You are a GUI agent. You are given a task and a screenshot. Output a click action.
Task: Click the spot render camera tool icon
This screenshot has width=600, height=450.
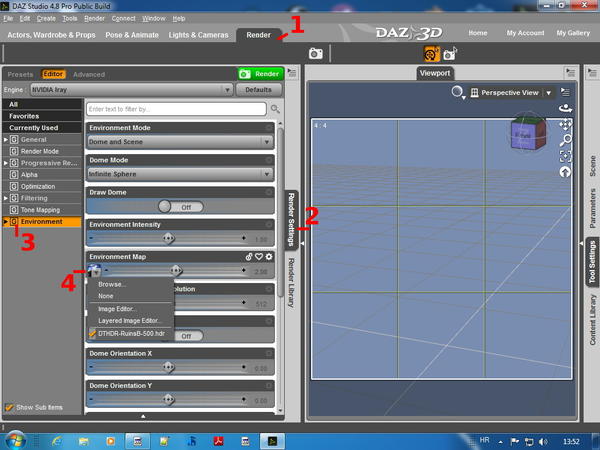click(450, 54)
